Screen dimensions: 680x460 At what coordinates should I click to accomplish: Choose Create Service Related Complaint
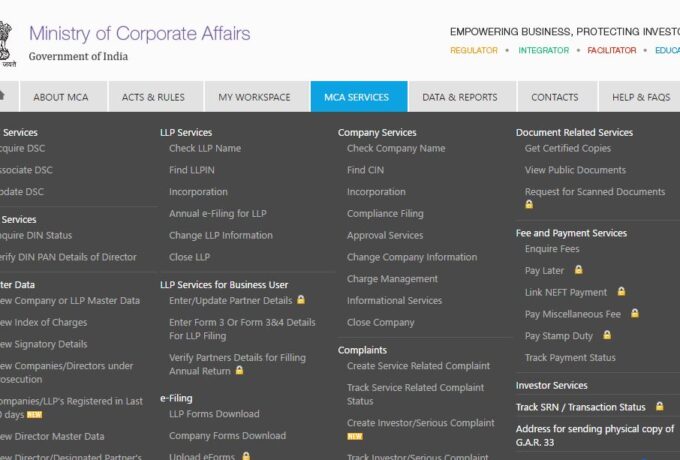[x=418, y=366]
